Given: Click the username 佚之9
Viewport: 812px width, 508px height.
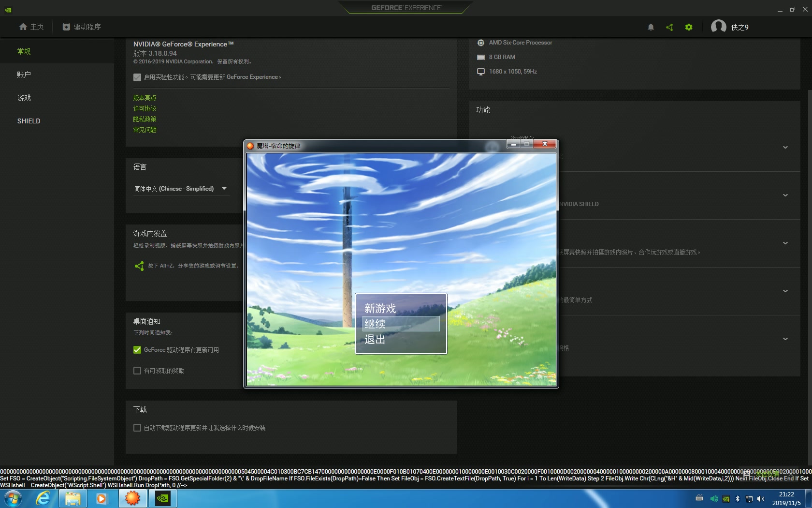Looking at the screenshot, I should tap(739, 27).
